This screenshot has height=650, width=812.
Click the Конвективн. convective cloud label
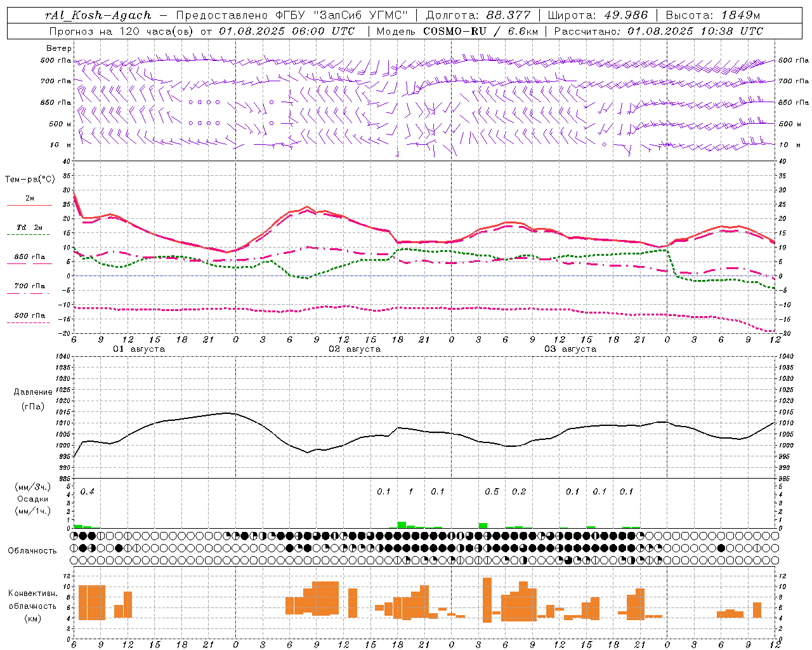pyautogui.click(x=33, y=594)
